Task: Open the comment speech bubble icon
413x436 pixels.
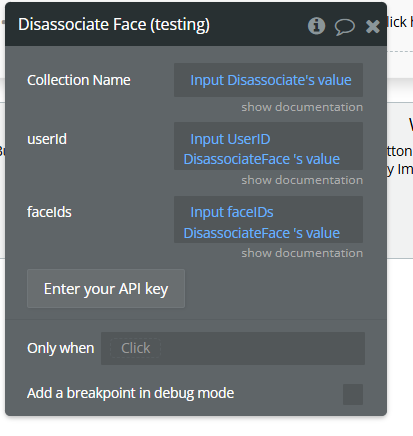Action: (344, 26)
